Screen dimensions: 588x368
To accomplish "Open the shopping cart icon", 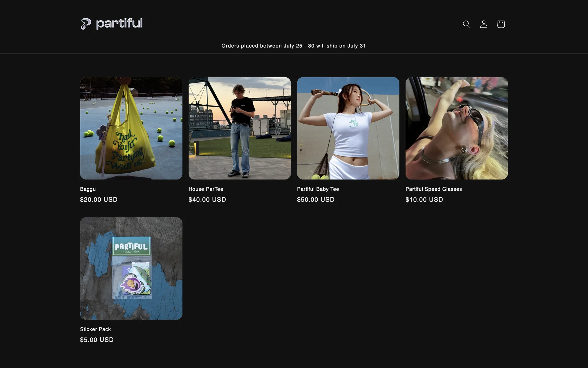I will click(x=501, y=24).
